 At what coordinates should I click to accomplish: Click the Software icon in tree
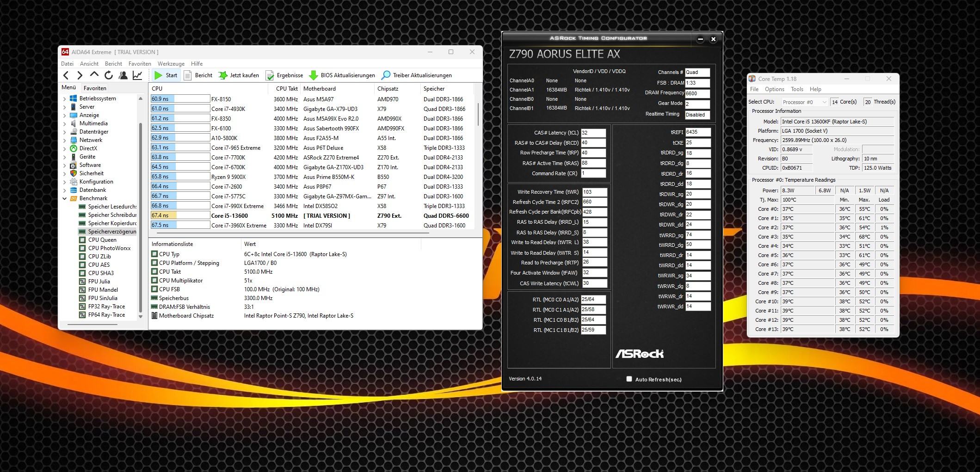click(x=73, y=165)
